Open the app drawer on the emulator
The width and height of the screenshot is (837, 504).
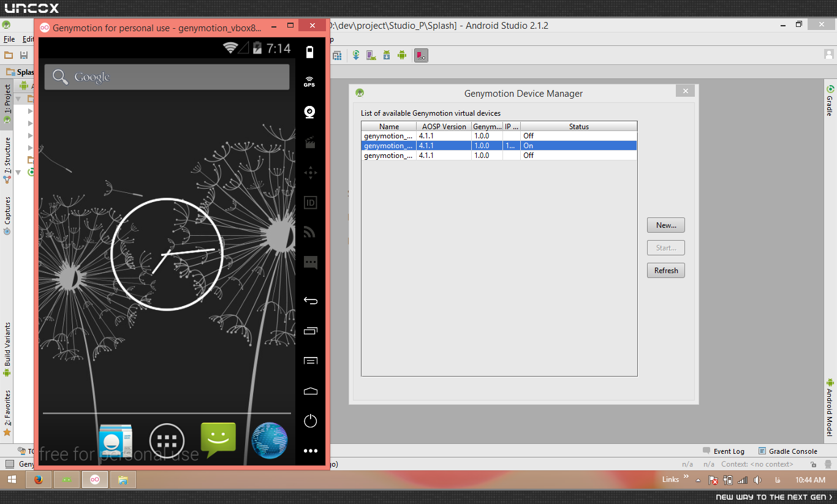[167, 441]
